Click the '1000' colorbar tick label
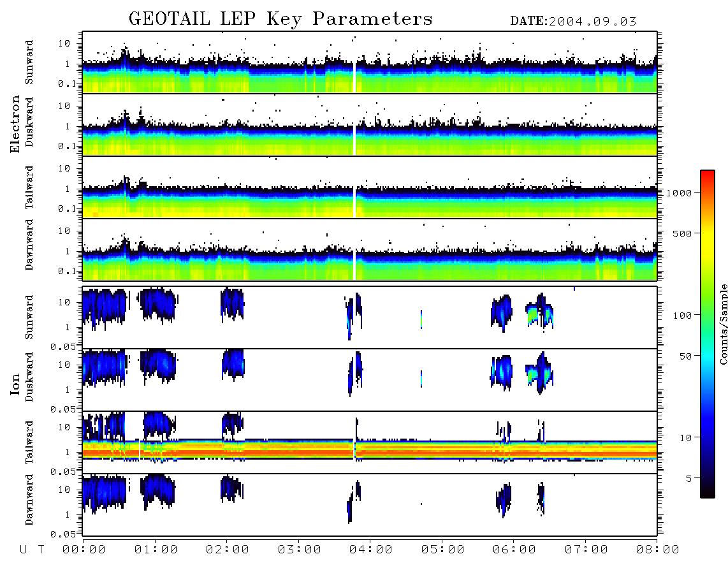Screen dimensions: 728x561 click(x=679, y=193)
